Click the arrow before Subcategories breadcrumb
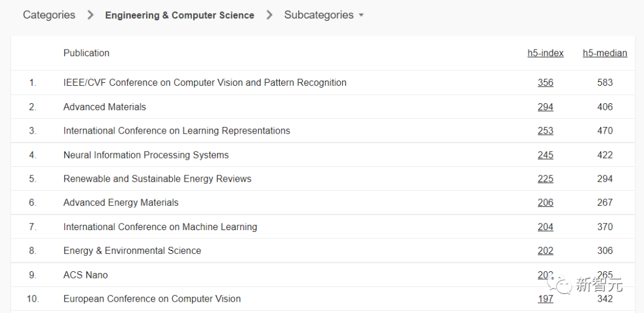This screenshot has width=644, height=313. coord(270,15)
